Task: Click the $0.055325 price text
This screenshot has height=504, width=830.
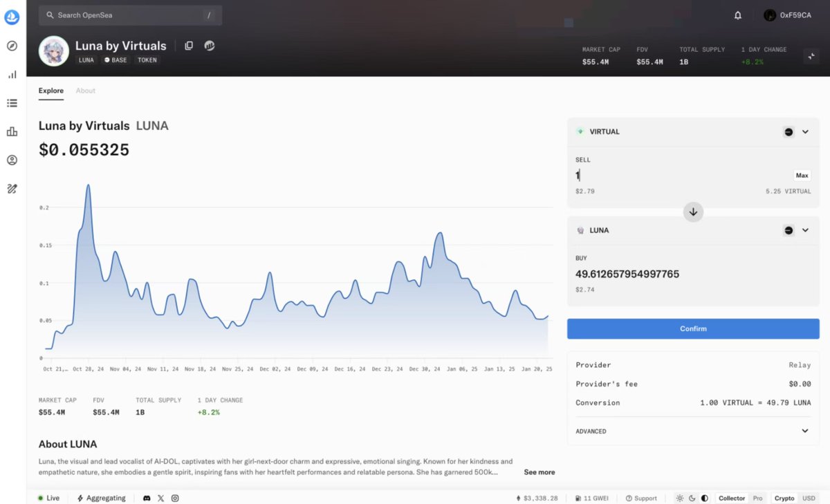Action: tap(84, 150)
